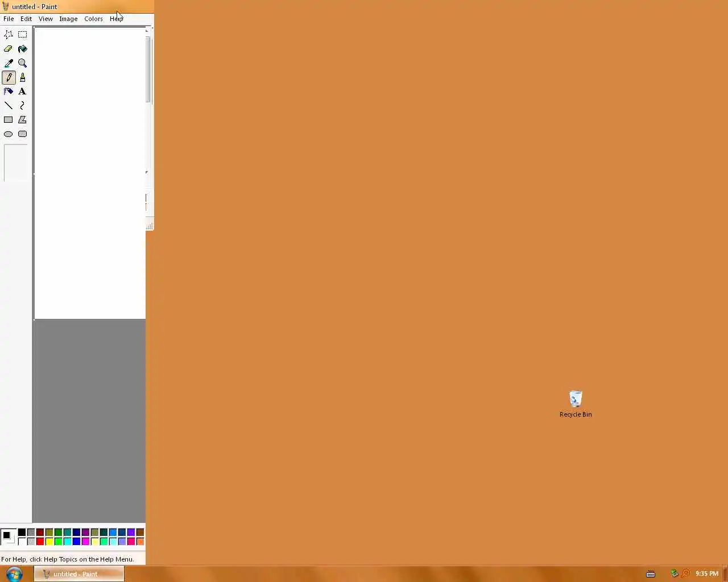This screenshot has width=728, height=582.
Task: Choose the Brush tool
Action: (23, 77)
